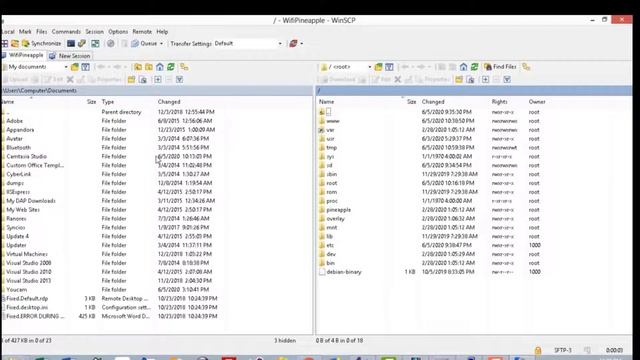Click the green Synchronize Browsing toolbar icon

[95, 43]
